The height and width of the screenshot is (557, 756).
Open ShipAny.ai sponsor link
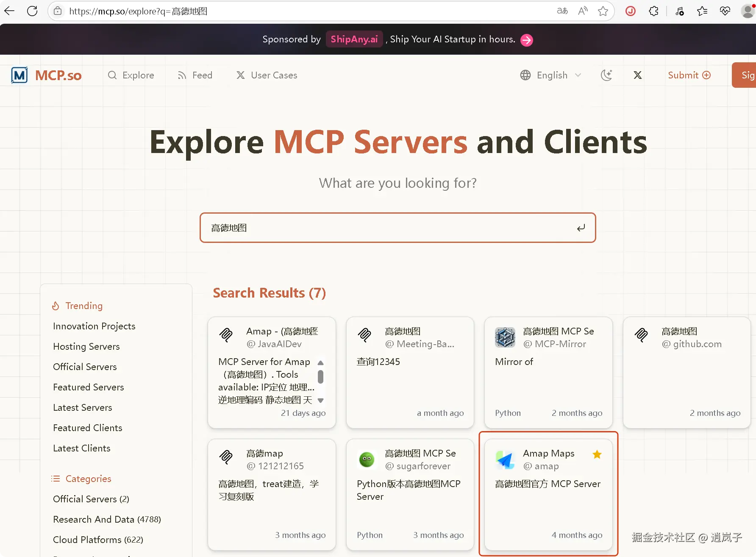(354, 39)
